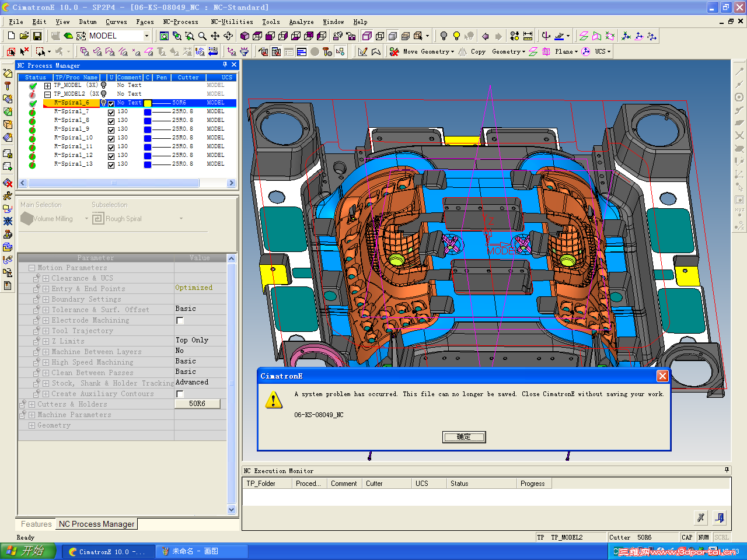Open the MODEL dropdown in the toolbar
The width and height of the screenshot is (747, 560).
(146, 36)
